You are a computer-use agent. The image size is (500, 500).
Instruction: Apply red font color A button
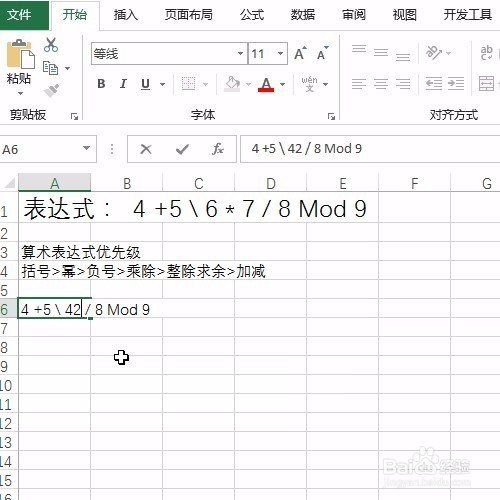266,84
